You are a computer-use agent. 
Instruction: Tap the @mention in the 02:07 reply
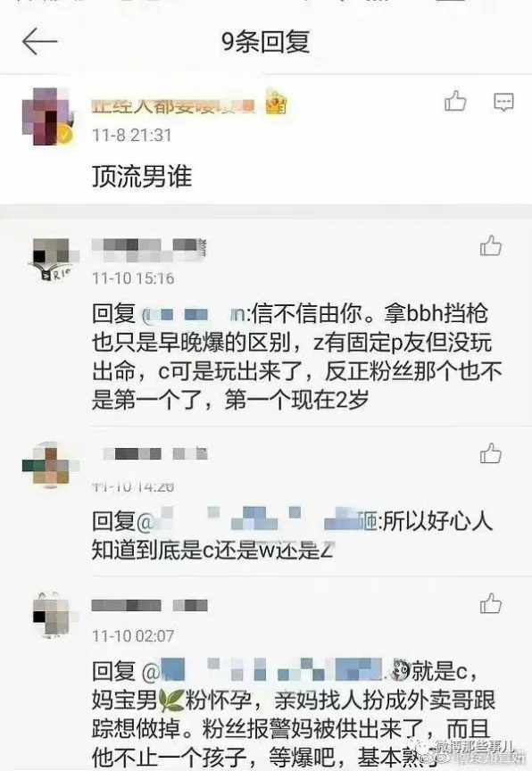coord(277,670)
